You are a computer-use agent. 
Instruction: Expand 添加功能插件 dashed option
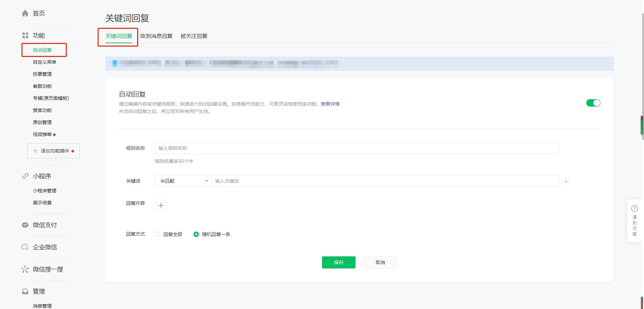[53, 151]
